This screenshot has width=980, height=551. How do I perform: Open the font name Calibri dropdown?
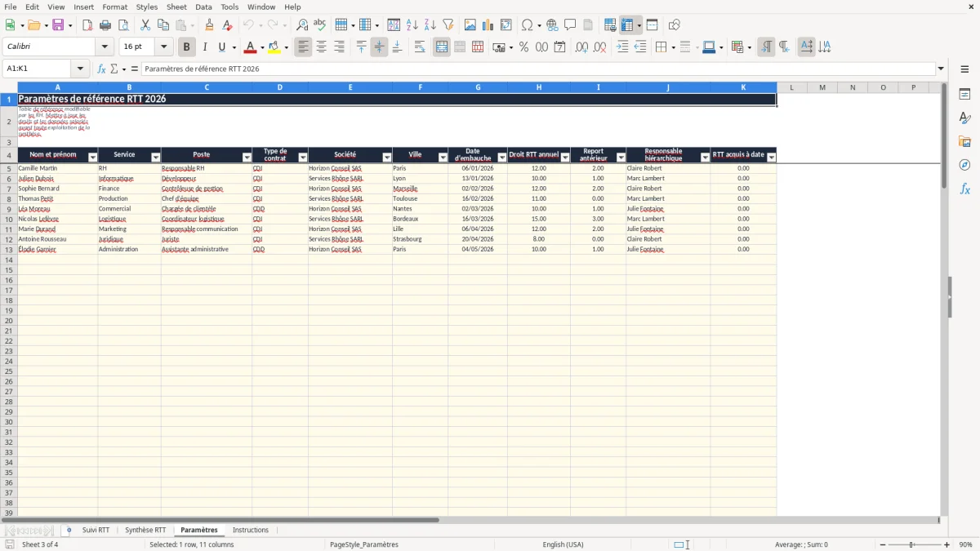pyautogui.click(x=105, y=47)
